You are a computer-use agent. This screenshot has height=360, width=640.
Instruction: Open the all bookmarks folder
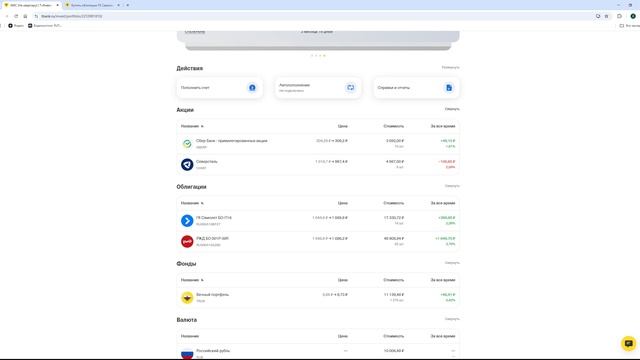tap(629, 26)
